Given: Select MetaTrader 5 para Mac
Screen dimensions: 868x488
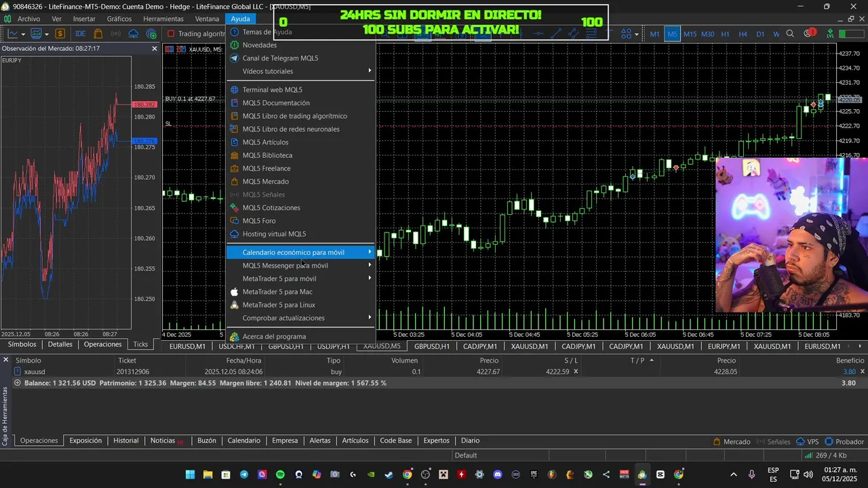Looking at the screenshot, I should (300, 291).
